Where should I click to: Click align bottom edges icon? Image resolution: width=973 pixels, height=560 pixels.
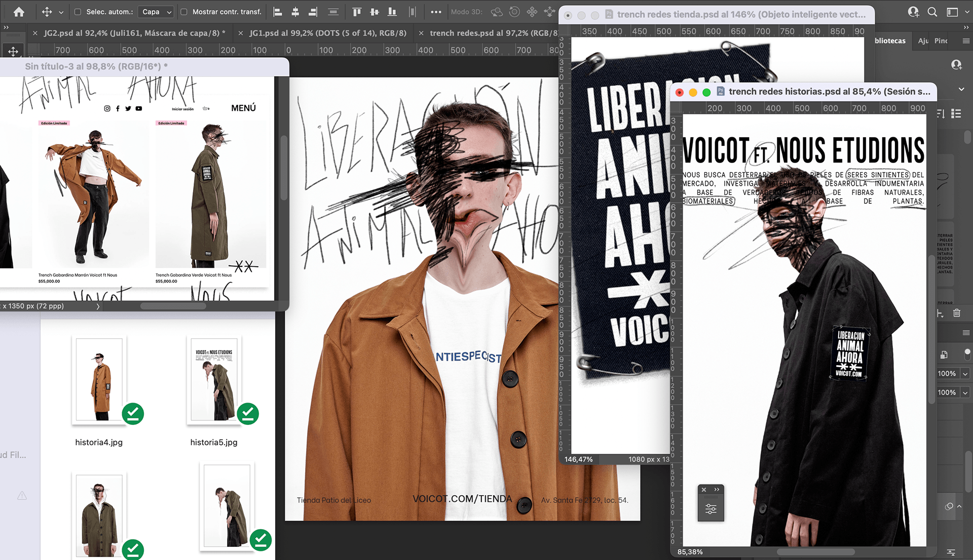pyautogui.click(x=392, y=12)
